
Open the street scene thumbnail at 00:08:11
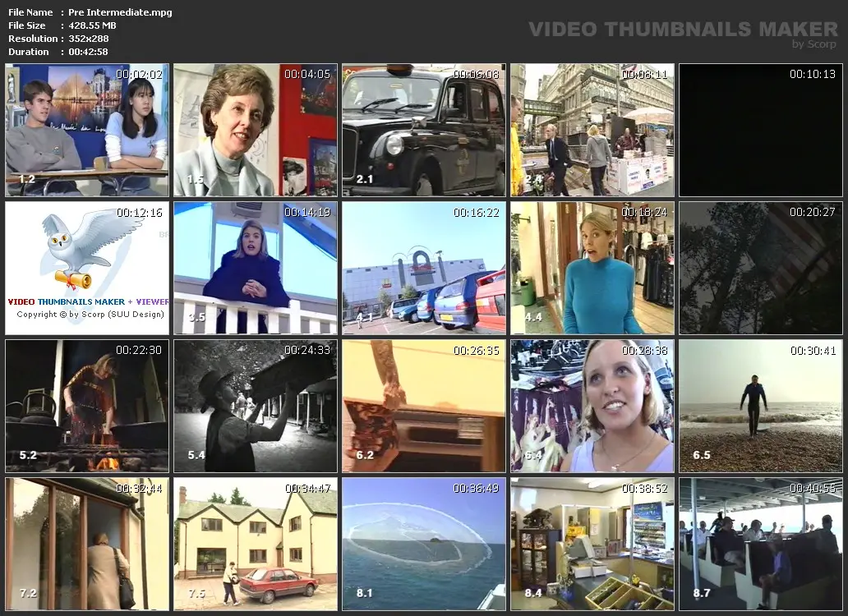(592, 130)
